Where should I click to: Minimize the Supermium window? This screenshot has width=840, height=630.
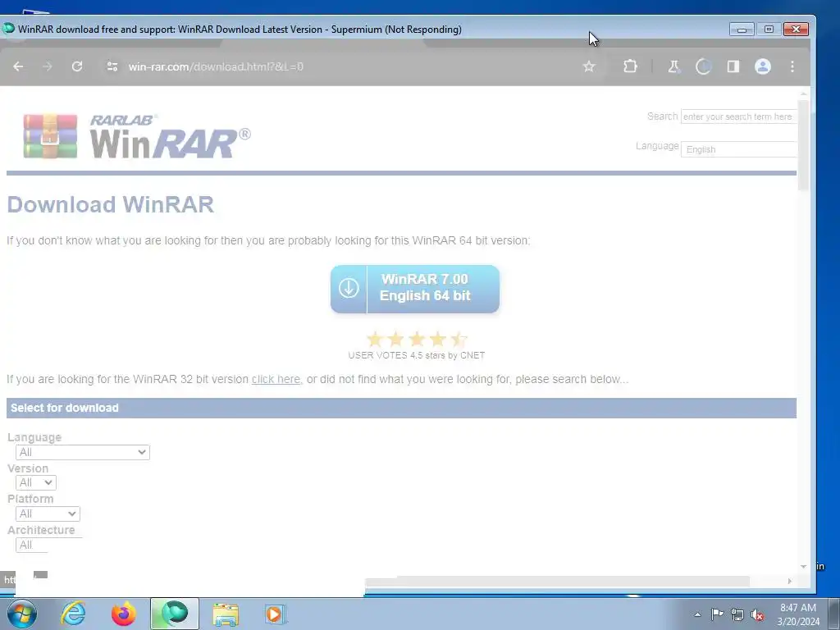tap(742, 29)
